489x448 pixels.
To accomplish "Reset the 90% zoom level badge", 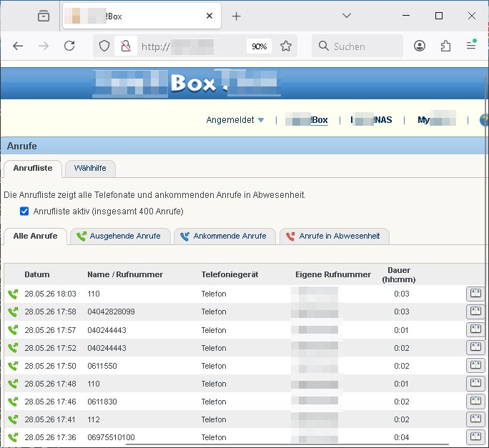I will pyautogui.click(x=259, y=46).
